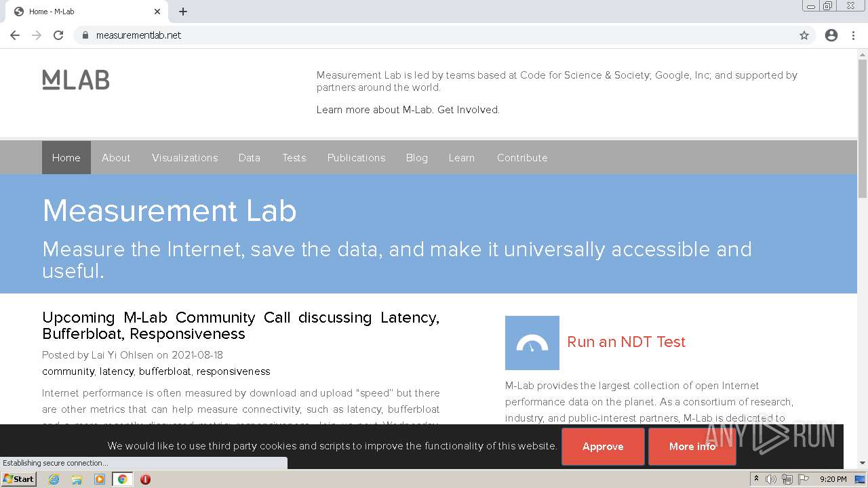Click the community tag link
868x488 pixels.
(68, 371)
